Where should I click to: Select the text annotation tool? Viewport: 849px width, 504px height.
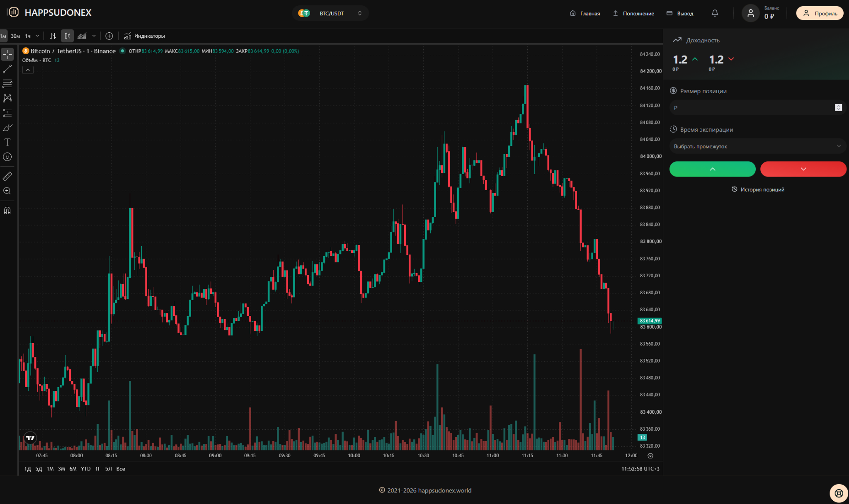(7, 142)
